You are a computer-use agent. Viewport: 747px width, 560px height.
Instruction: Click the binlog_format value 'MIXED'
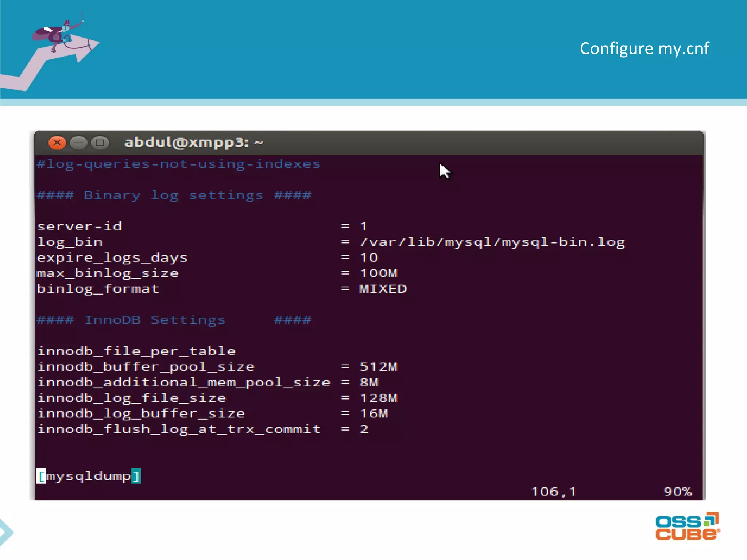pos(383,289)
